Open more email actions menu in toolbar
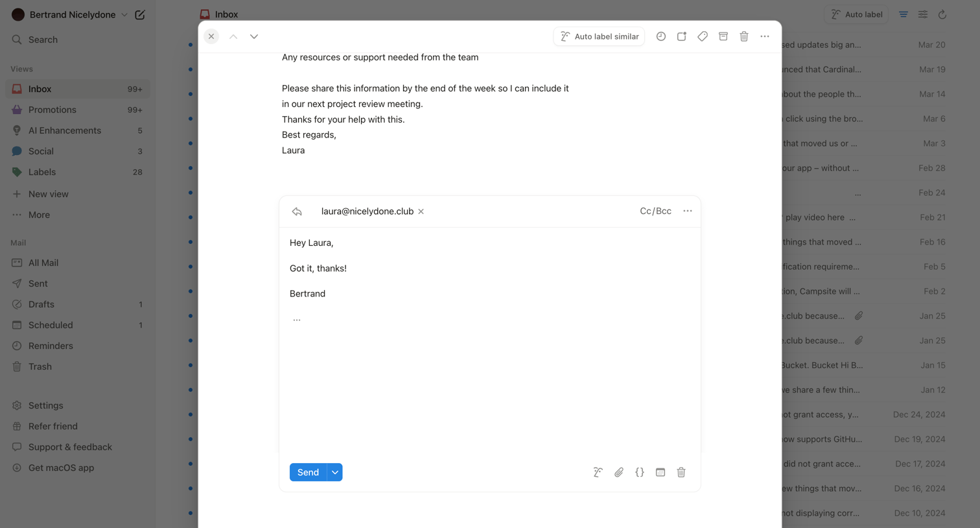This screenshot has height=528, width=980. (765, 36)
